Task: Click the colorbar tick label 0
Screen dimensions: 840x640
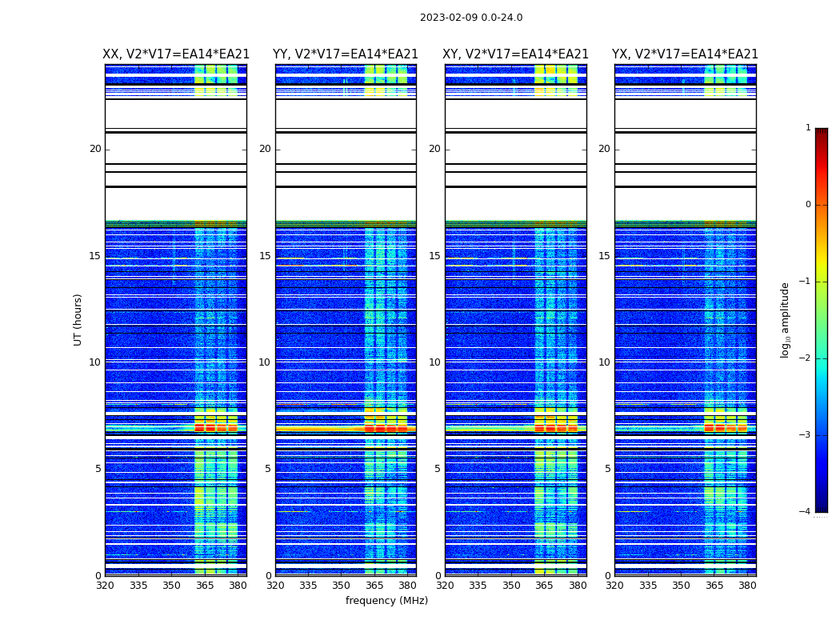Action: (x=808, y=205)
